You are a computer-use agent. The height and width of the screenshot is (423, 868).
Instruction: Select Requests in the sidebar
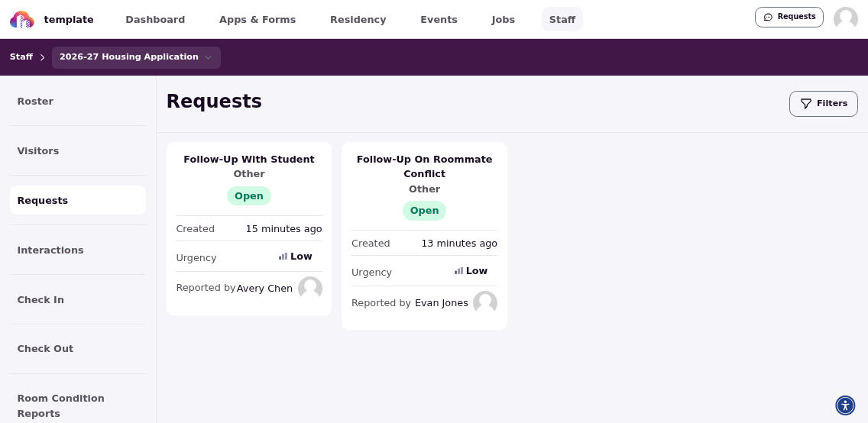[78, 200]
